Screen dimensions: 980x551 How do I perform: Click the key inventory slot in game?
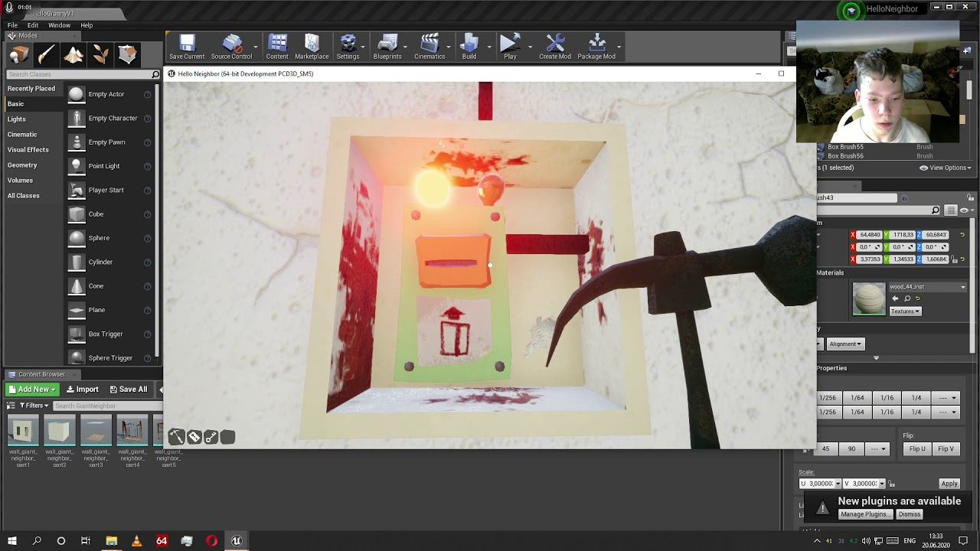click(x=211, y=437)
